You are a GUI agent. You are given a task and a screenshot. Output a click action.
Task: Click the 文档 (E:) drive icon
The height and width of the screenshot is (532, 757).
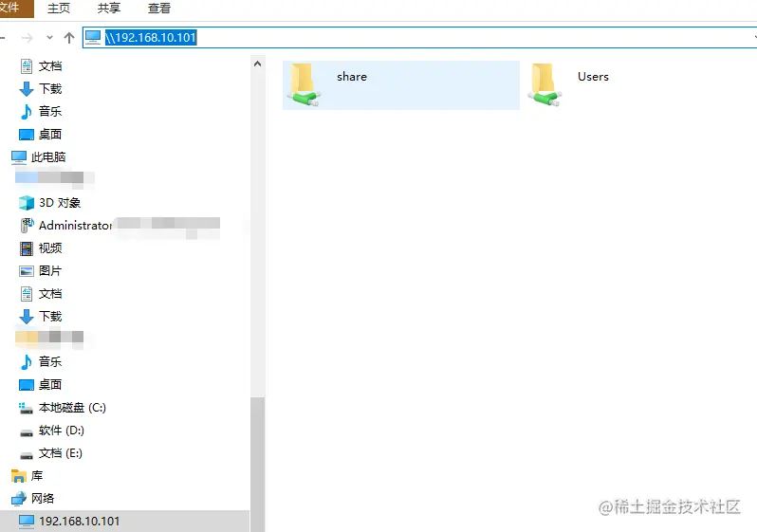27,454
